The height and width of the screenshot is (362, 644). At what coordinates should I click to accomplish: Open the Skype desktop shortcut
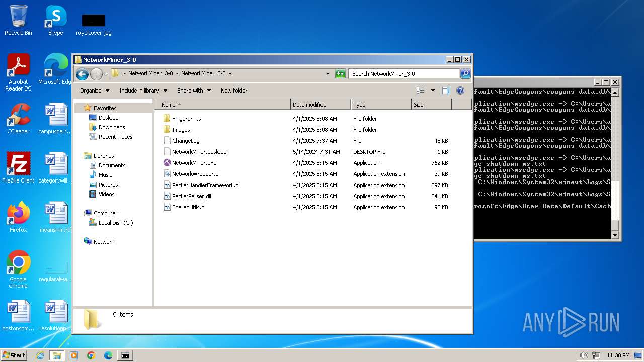click(x=55, y=20)
